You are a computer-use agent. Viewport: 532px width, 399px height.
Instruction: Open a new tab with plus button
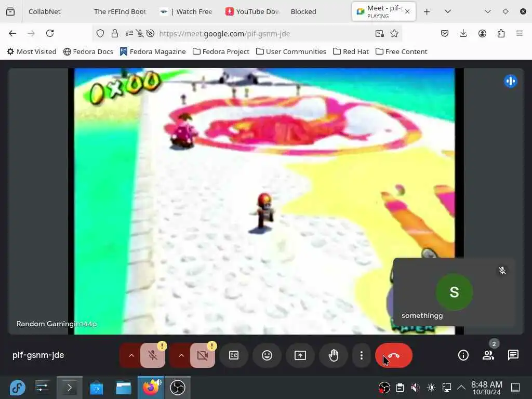[427, 11]
